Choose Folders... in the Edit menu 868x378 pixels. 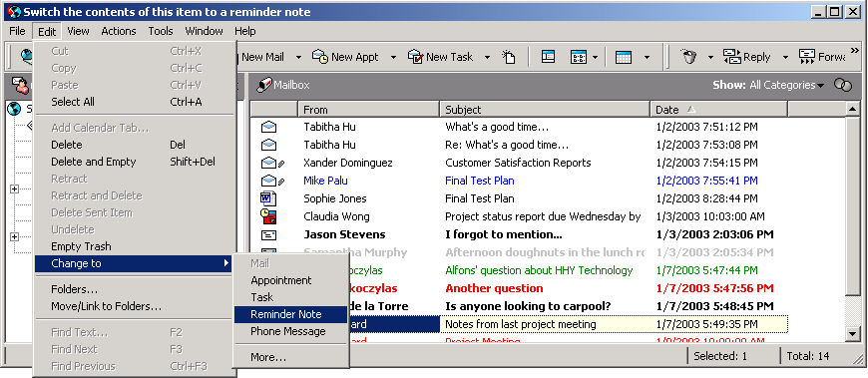coord(135,289)
